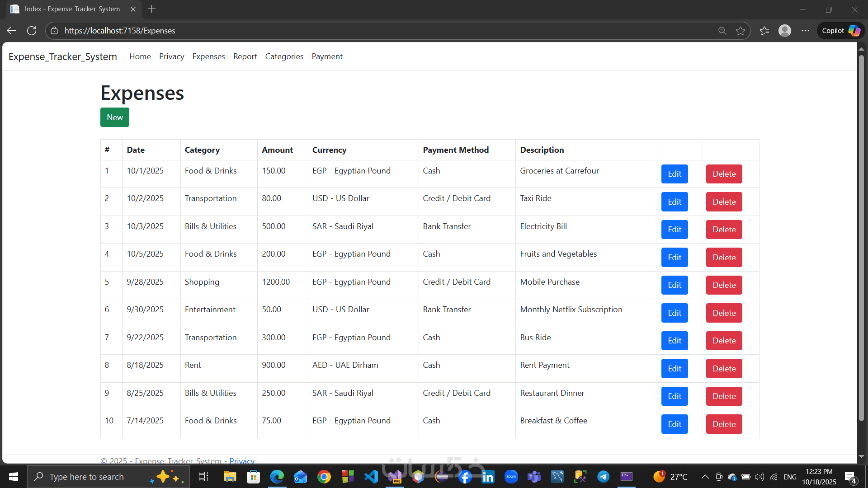Viewport: 868px width, 488px height.
Task: Open browser Settings and more menu
Action: tap(806, 31)
